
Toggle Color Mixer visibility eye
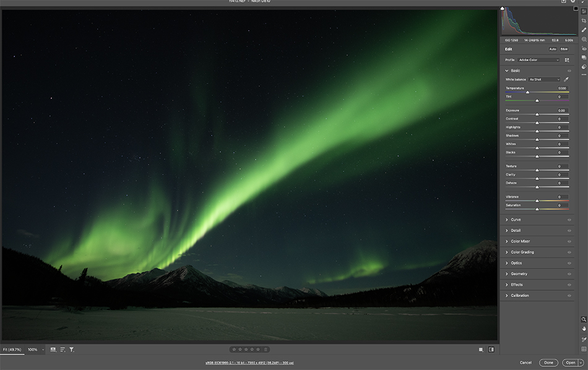pyautogui.click(x=569, y=241)
